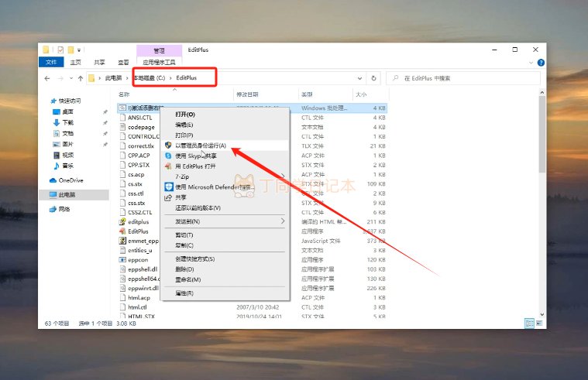Select the html.ctl file
This screenshot has width=588, height=380.
tap(137, 307)
